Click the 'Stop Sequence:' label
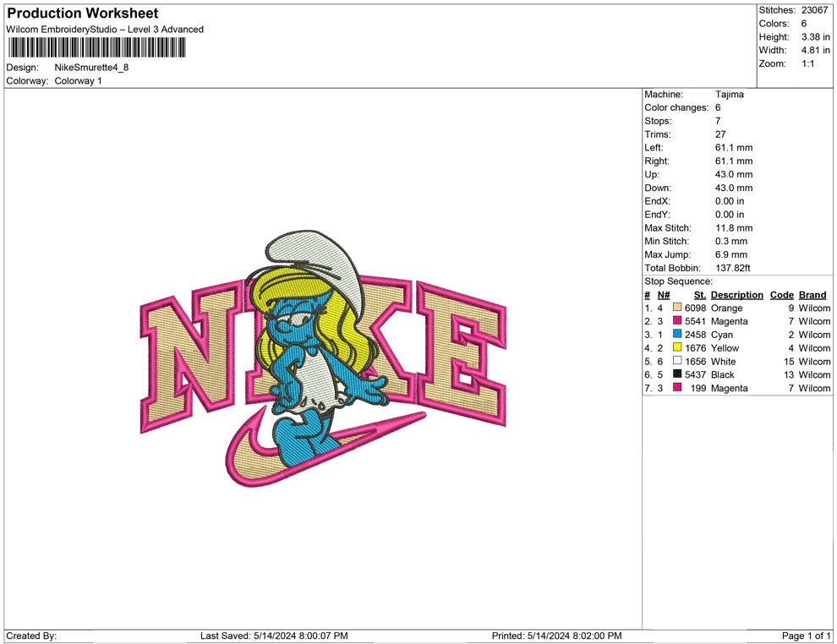The width and height of the screenshot is (837, 644). click(678, 281)
